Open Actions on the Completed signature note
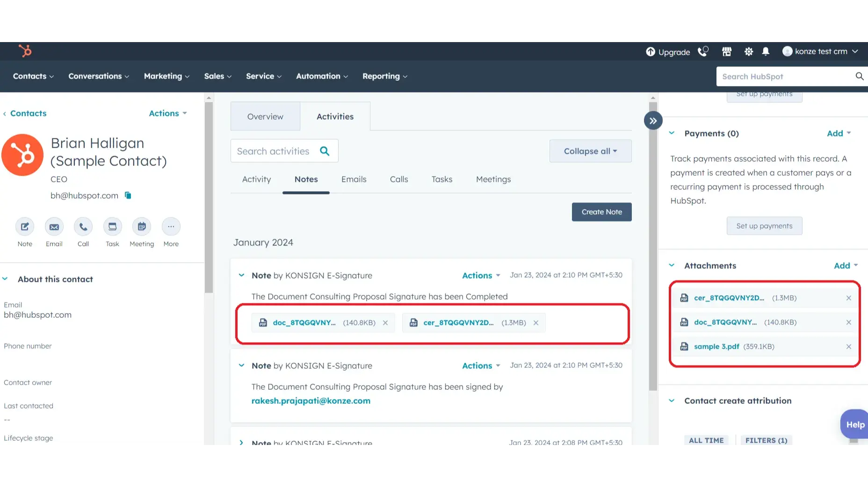This screenshot has height=488, width=868. tap(481, 275)
